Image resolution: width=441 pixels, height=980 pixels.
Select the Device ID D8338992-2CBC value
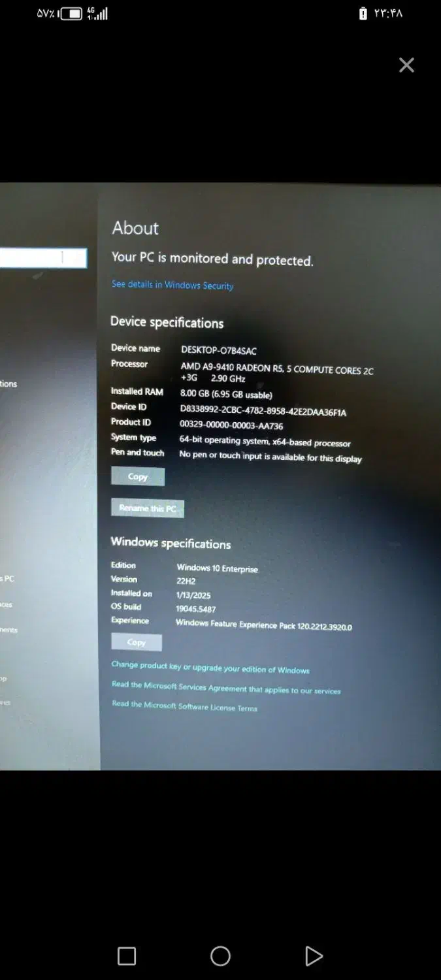(263, 411)
